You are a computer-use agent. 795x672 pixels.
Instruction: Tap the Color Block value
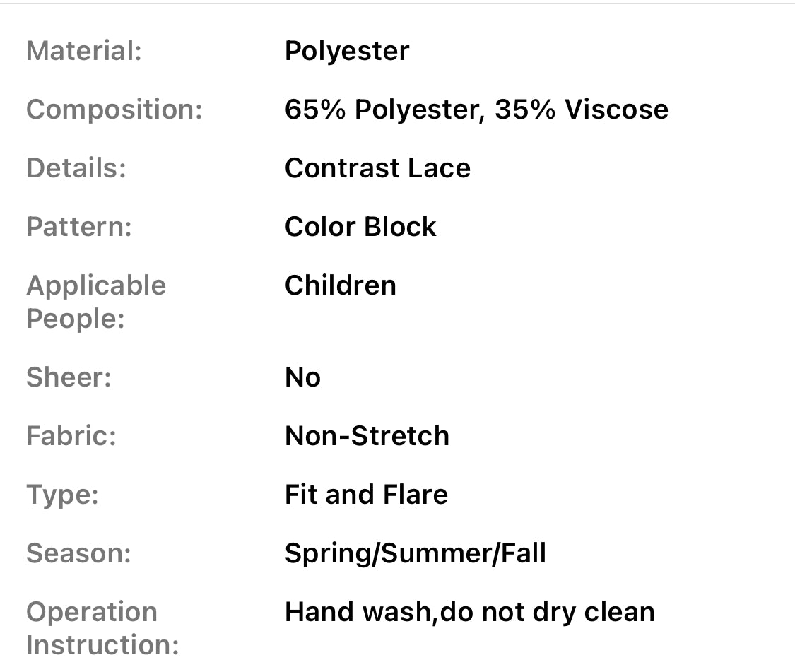click(360, 228)
